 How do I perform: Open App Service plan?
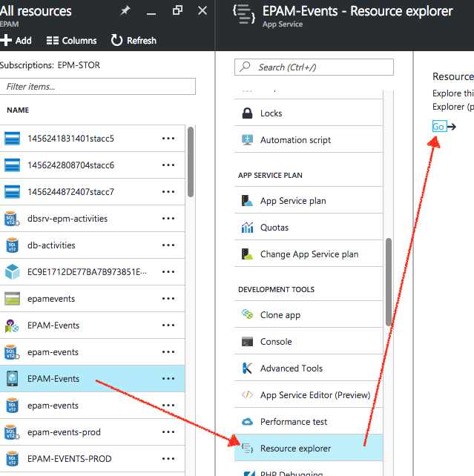point(309,201)
